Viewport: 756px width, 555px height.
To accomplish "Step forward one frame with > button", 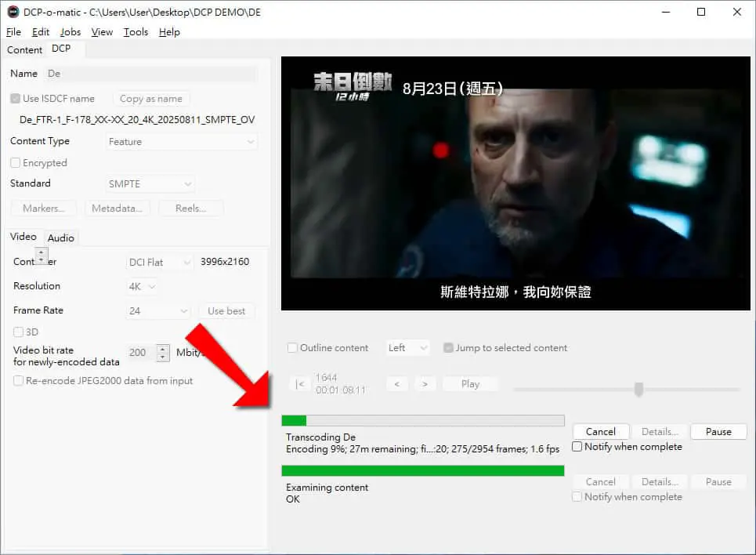I will point(425,384).
